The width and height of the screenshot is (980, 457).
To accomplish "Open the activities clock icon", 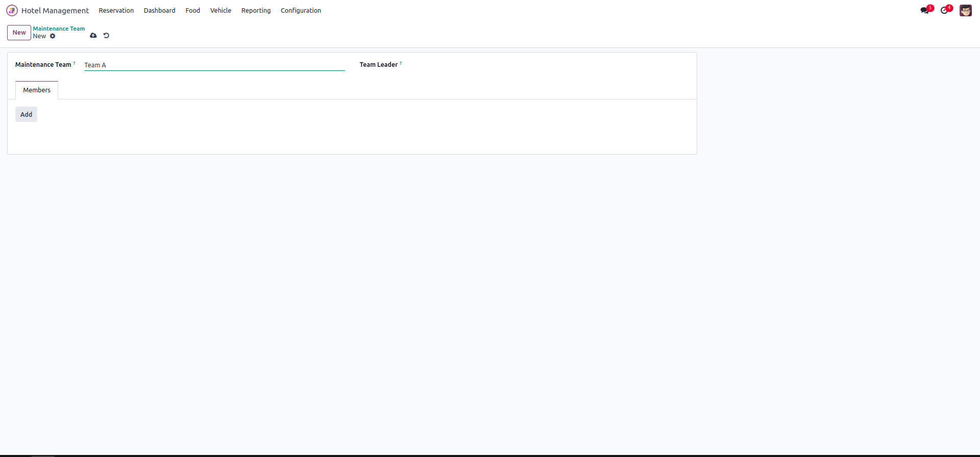I will 944,10.
